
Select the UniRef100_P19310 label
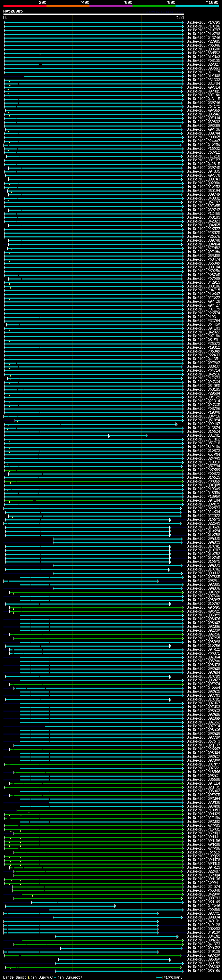pos(203,462)
